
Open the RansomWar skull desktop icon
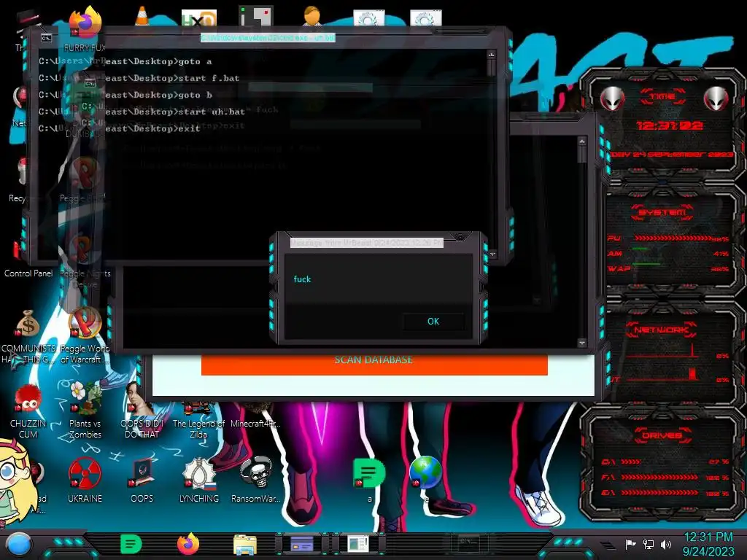[x=256, y=481]
